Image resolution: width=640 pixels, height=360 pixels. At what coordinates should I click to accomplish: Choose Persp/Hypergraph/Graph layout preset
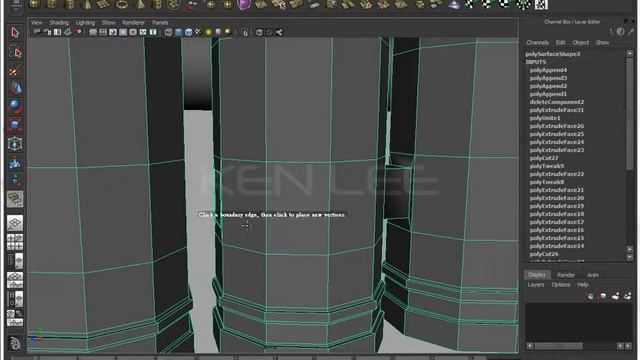click(15, 318)
